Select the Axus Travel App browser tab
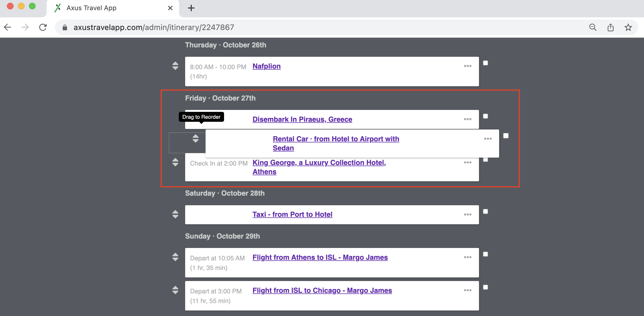 pyautogui.click(x=91, y=8)
